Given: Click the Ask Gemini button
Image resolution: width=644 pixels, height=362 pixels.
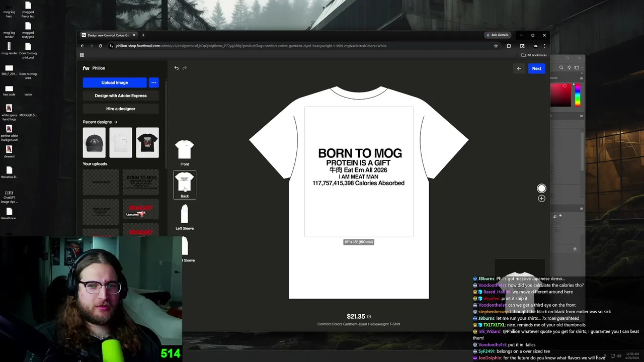Looking at the screenshot, I should (x=497, y=35).
